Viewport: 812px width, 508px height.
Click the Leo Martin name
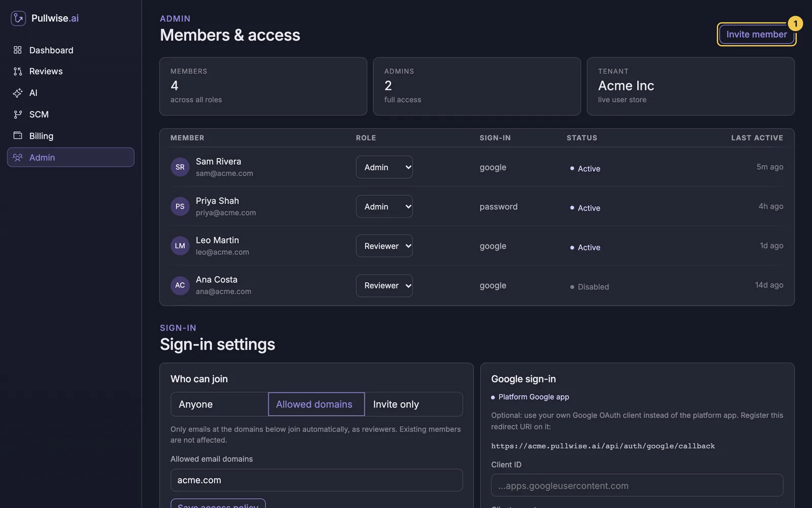(x=217, y=240)
